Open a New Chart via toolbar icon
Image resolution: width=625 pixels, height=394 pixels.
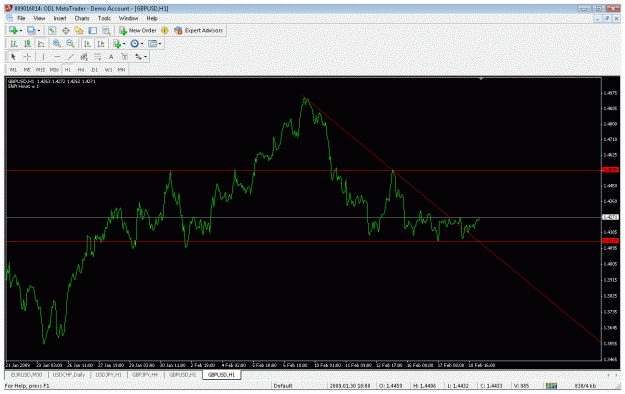[x=13, y=31]
